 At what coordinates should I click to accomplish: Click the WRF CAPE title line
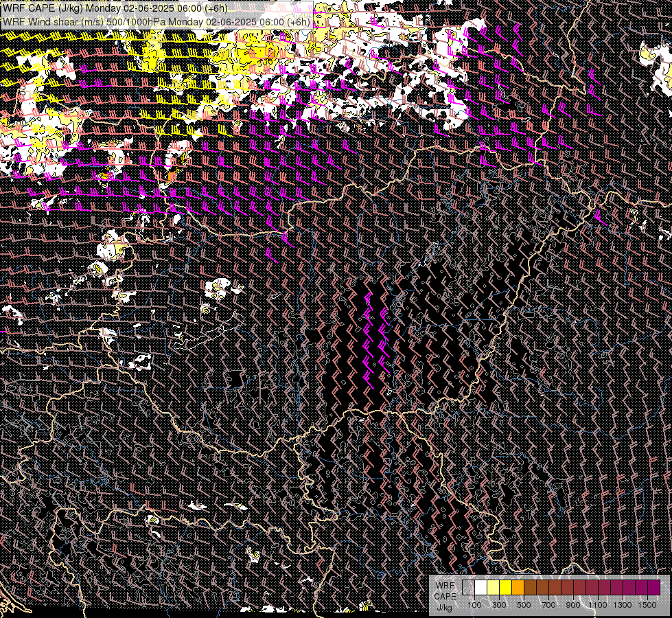[x=115, y=8]
